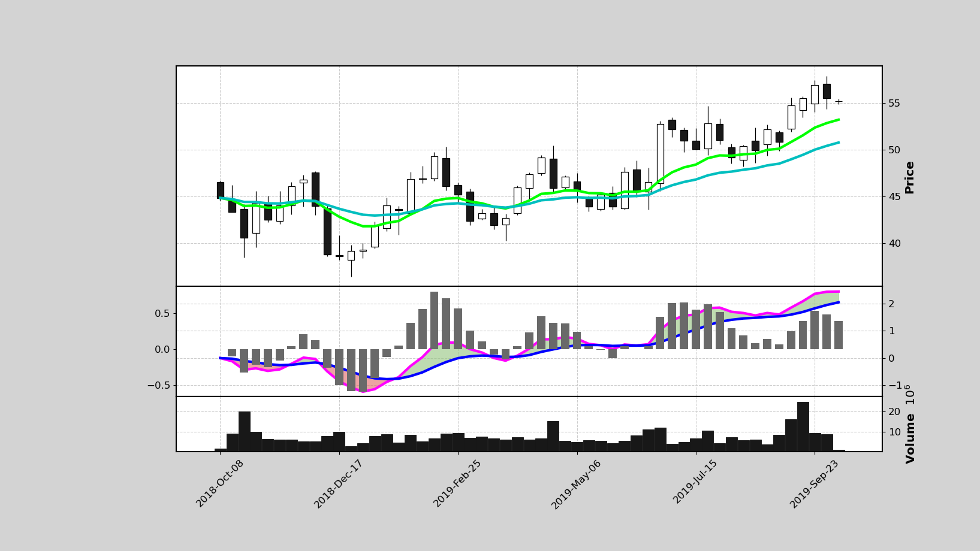The height and width of the screenshot is (551, 980).
Task: Click the right end of the blue signal line
Action: [x=838, y=302]
